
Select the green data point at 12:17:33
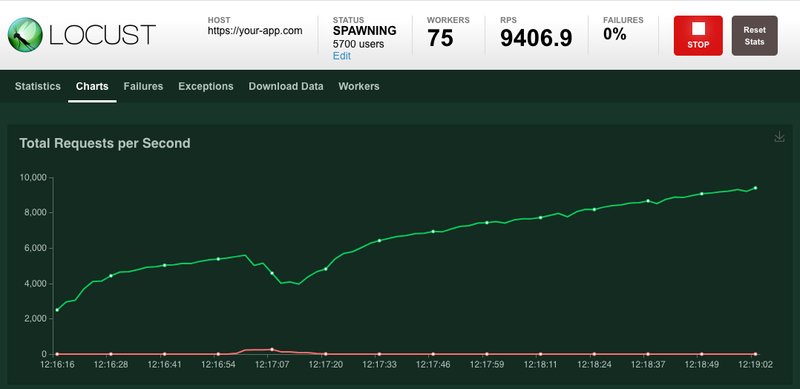[379, 240]
